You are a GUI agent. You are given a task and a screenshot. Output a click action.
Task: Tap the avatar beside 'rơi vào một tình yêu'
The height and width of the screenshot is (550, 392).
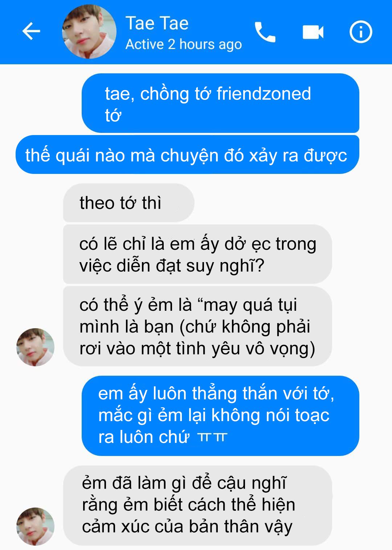click(35, 347)
